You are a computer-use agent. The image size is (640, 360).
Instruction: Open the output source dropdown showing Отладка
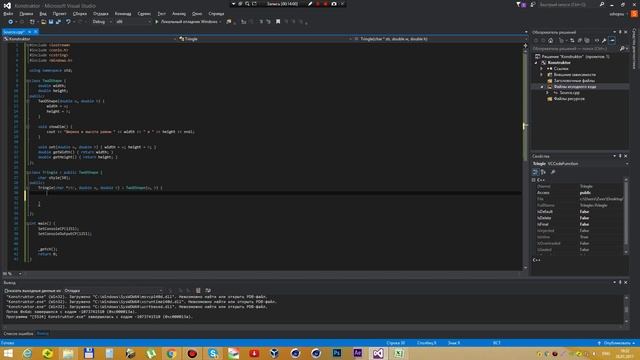tap(113, 291)
